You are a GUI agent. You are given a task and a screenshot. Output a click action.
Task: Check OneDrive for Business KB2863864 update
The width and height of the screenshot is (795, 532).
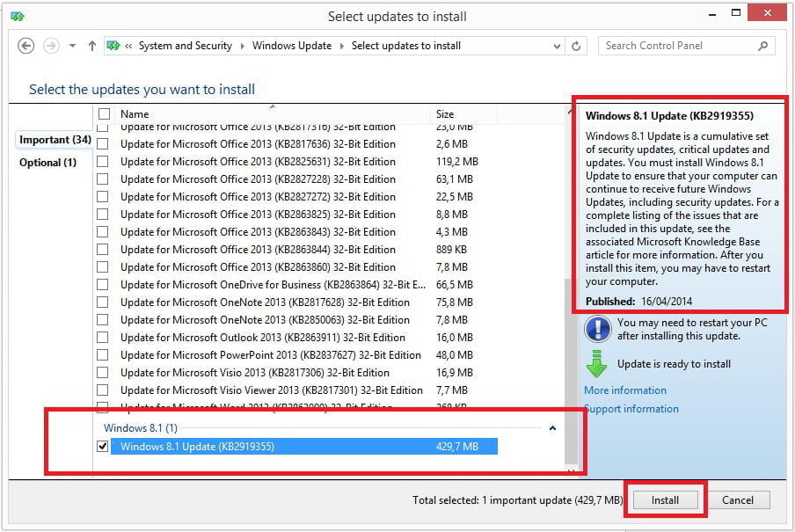point(102,285)
